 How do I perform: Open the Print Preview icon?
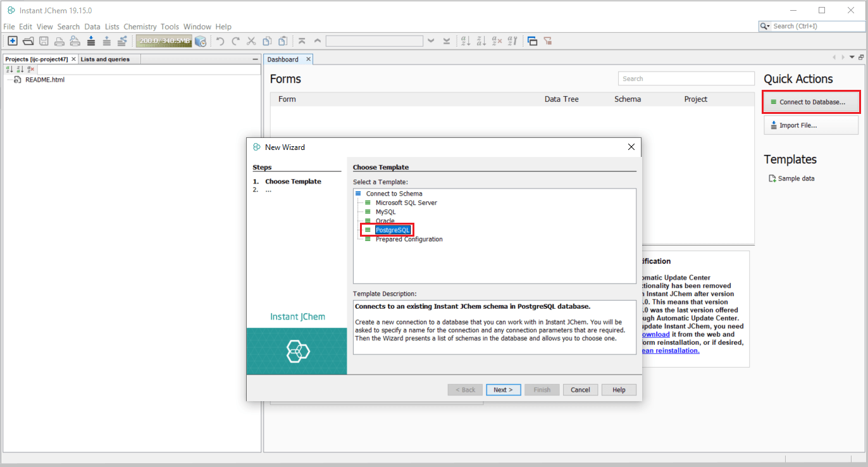75,40
